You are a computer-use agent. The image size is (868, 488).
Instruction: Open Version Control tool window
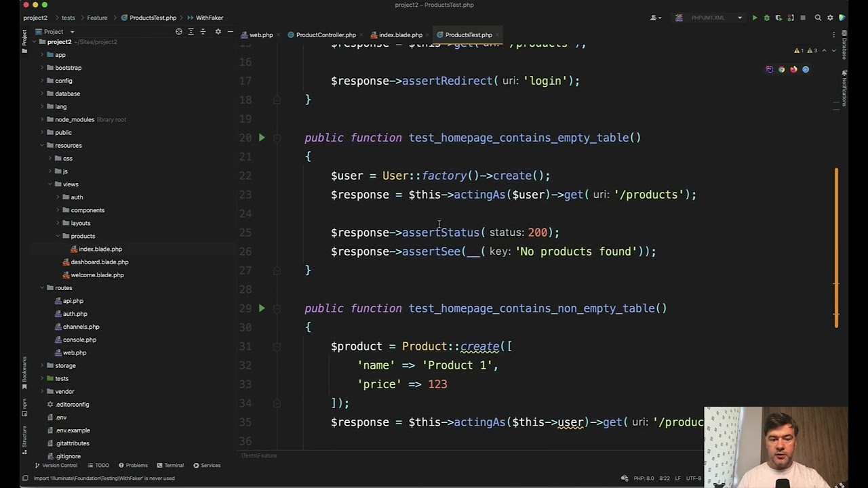56,466
